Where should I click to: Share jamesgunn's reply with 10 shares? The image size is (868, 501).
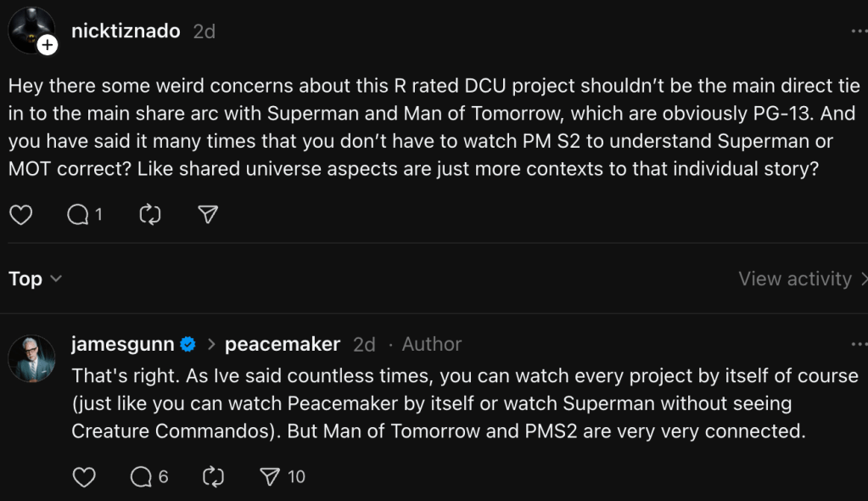point(271,477)
